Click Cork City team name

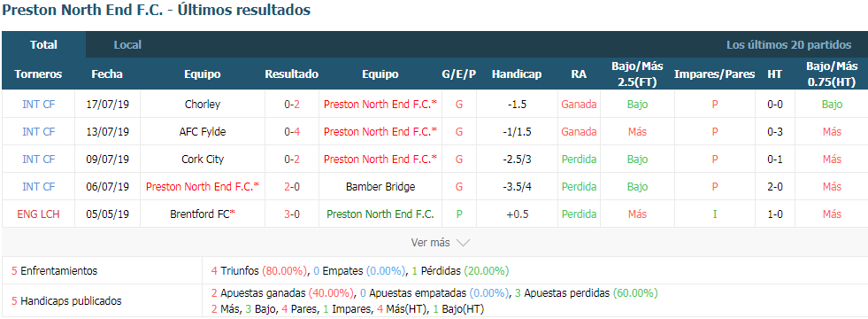(x=203, y=159)
